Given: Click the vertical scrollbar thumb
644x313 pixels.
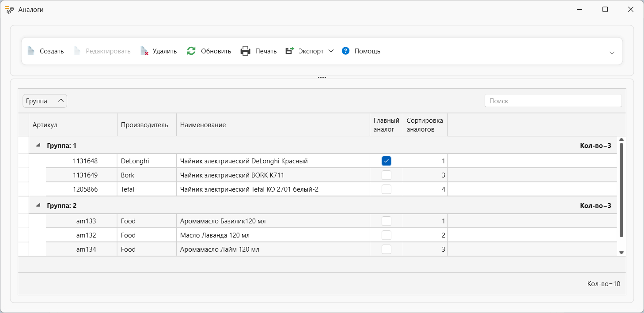Looking at the screenshot, I should pyautogui.click(x=621, y=190).
